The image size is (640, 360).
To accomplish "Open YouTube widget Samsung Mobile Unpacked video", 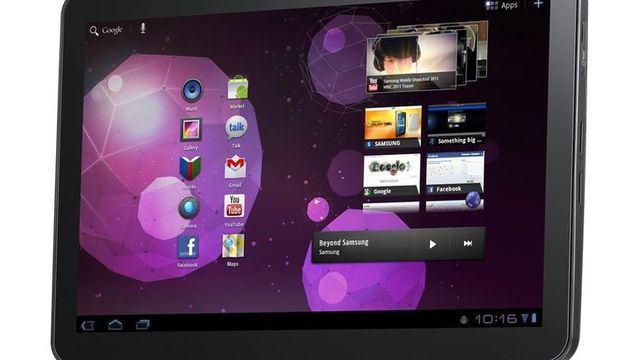I will (x=411, y=62).
